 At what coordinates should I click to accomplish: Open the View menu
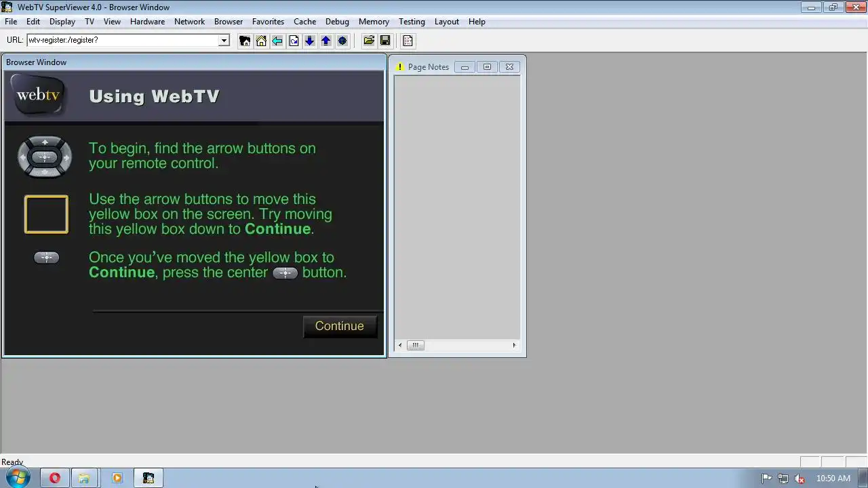coord(112,22)
